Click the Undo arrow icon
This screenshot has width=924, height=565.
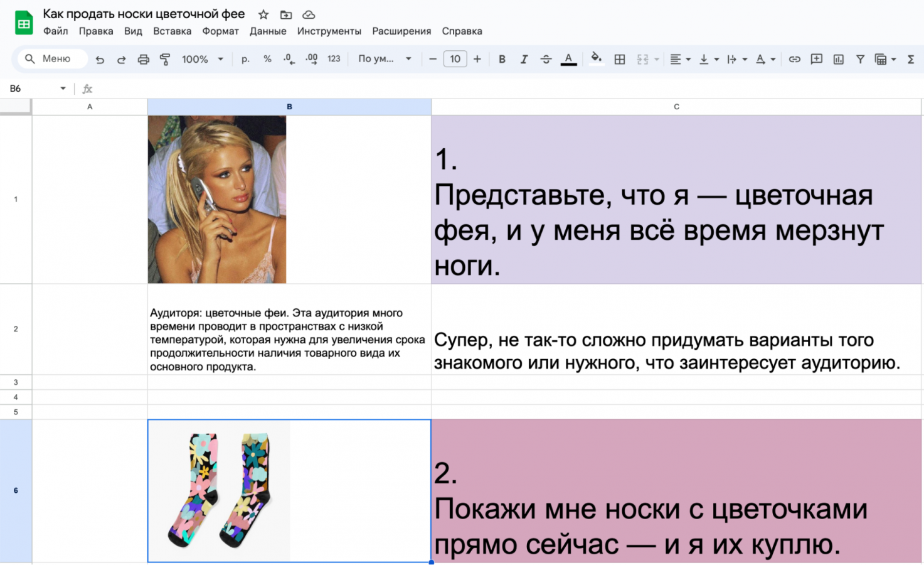click(x=100, y=59)
